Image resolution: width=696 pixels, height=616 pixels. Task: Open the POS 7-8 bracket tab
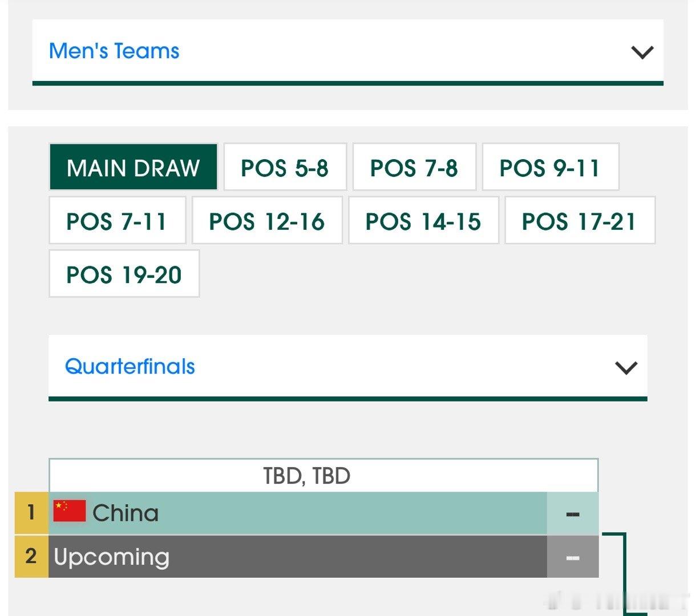[x=414, y=167]
